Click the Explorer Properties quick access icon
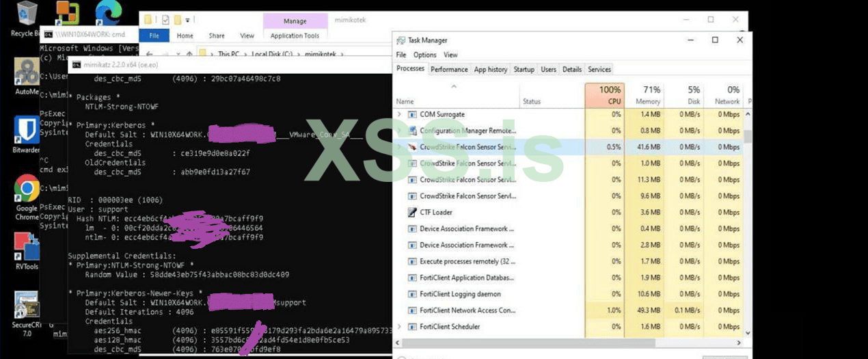 coord(165,20)
